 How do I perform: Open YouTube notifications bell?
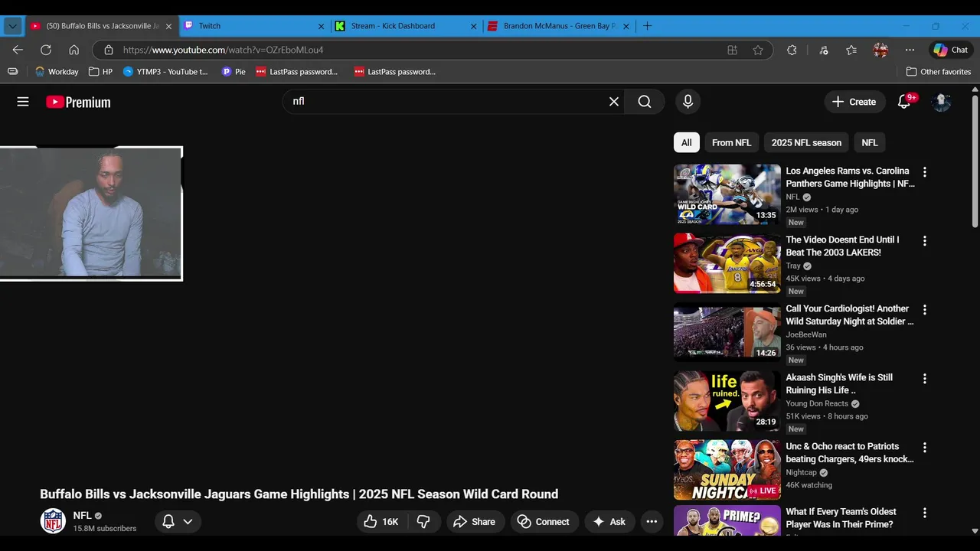click(x=904, y=102)
